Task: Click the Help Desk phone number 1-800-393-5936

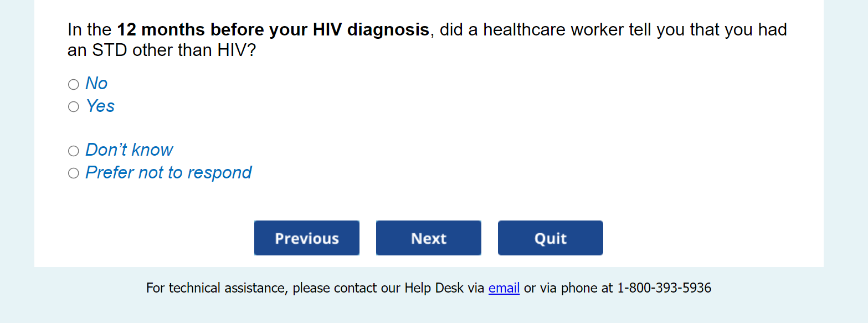Action: 664,288
